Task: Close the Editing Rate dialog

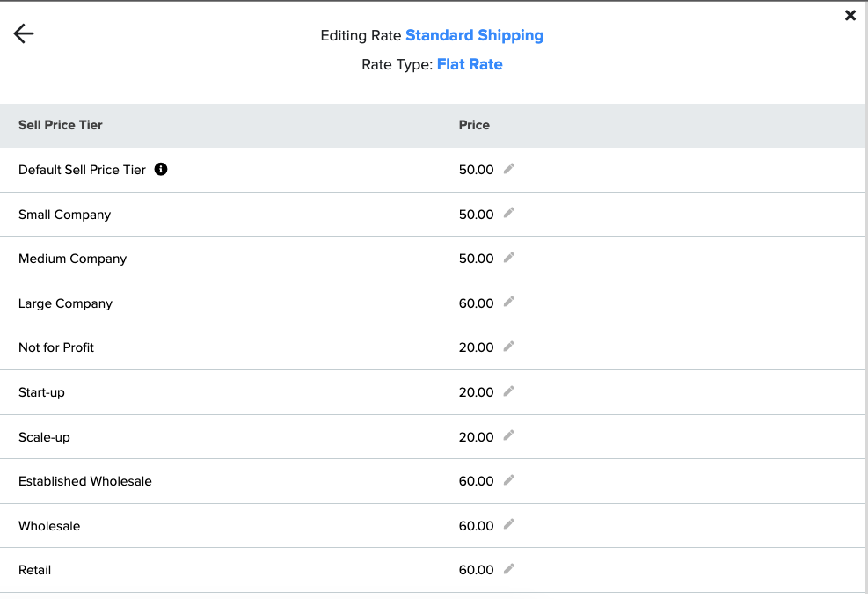Action: (850, 16)
